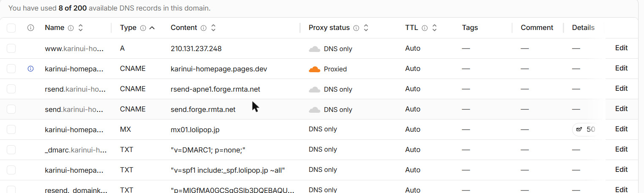Image resolution: width=644 pixels, height=193 pixels.
Task: Click the Comment column header
Action: tap(537, 28)
